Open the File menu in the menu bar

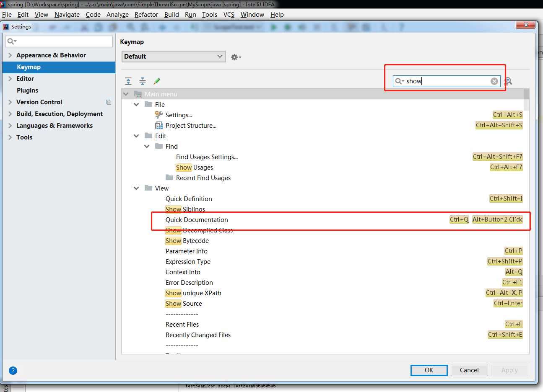click(7, 14)
